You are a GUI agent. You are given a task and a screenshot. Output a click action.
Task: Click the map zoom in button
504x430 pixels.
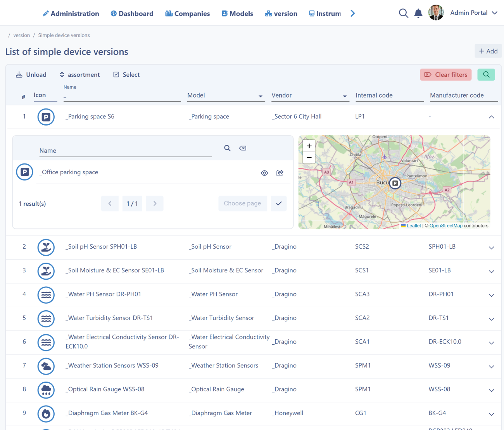(x=309, y=146)
